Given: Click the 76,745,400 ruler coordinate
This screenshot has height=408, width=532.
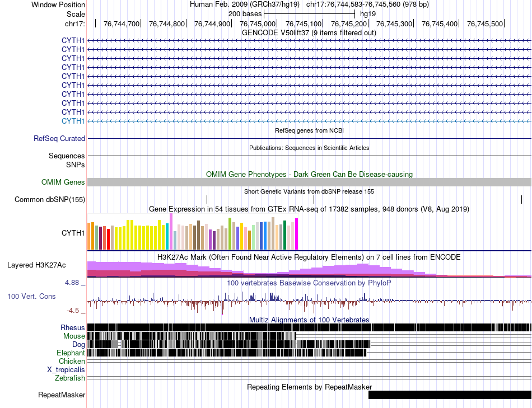Looking at the screenshot, I should [440, 24].
